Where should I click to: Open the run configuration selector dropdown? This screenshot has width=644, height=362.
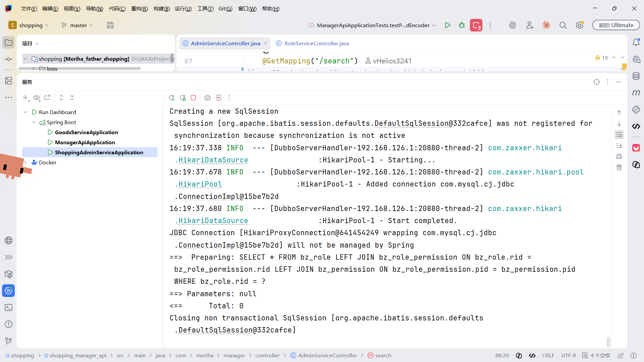point(372,25)
